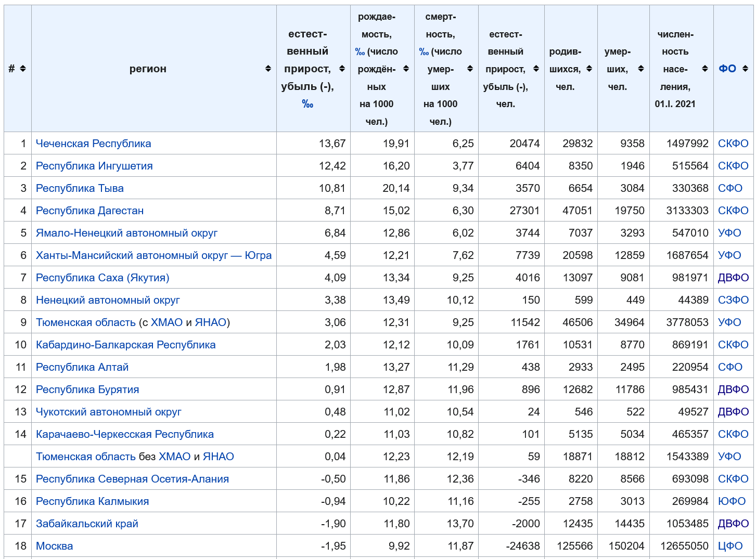Open УФО link in Ханты-Мансийский row
Viewport: 756px width, 559px height.
[729, 255]
